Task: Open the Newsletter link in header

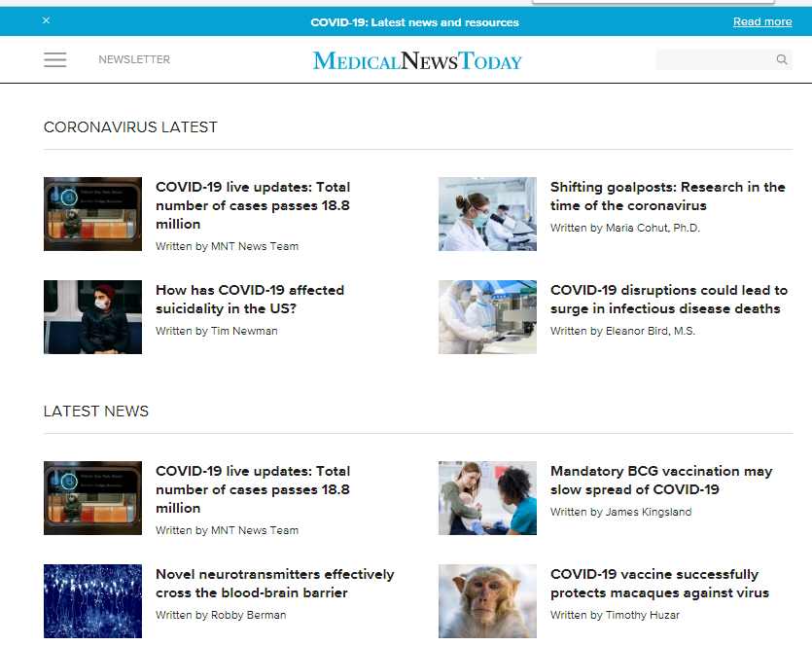Action: click(x=134, y=60)
